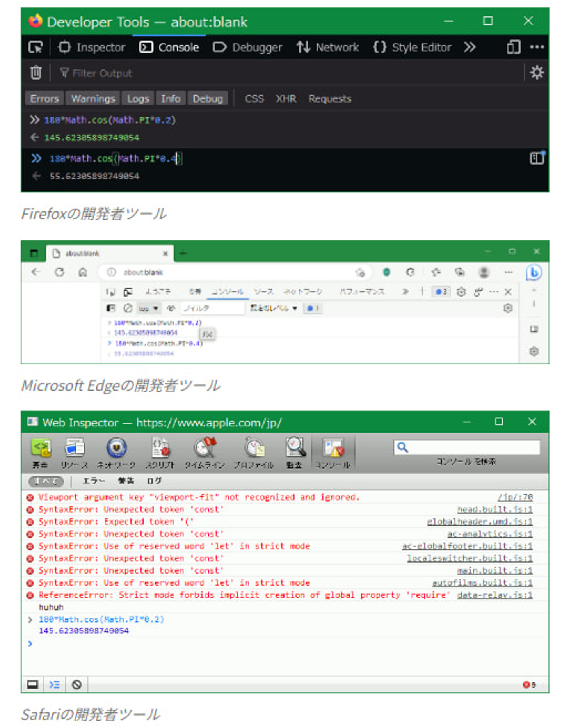Open the Scripts panel icon in Web Inspector
Image resolution: width=562 pixels, height=728 pixels.
160,453
